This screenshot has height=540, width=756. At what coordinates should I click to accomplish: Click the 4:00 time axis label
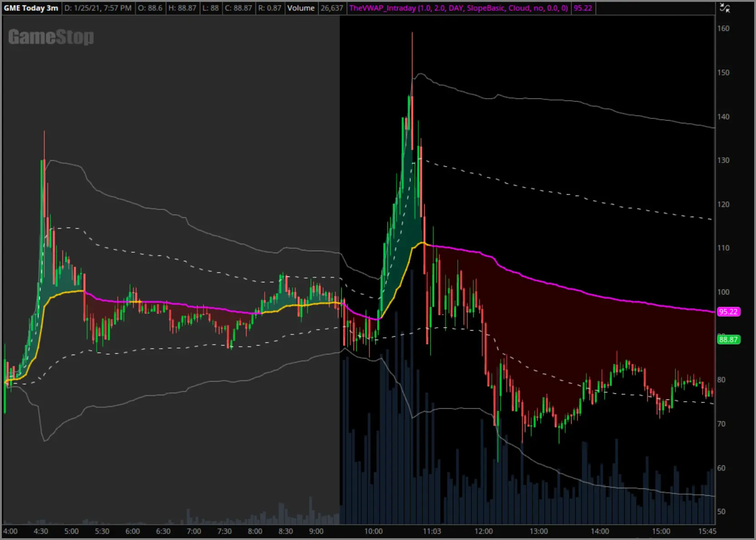click(x=10, y=531)
